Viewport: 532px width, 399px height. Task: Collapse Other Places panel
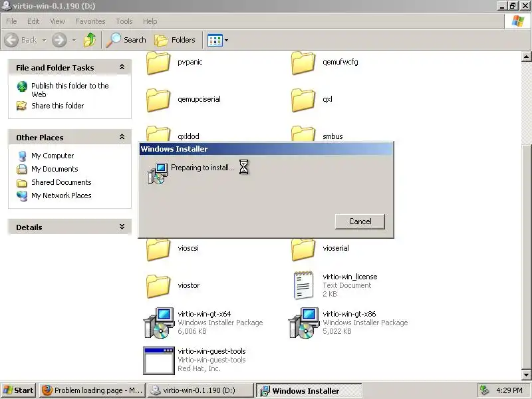coord(122,137)
